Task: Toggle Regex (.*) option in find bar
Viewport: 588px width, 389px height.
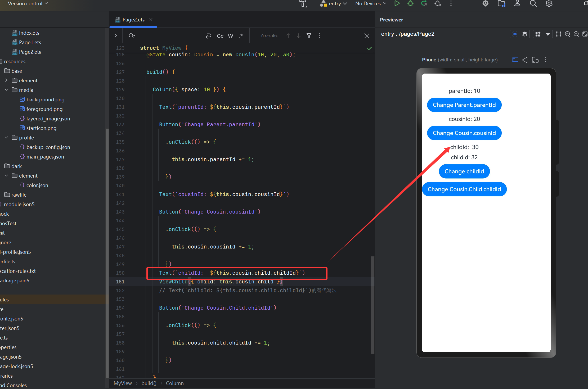Action: pos(241,36)
